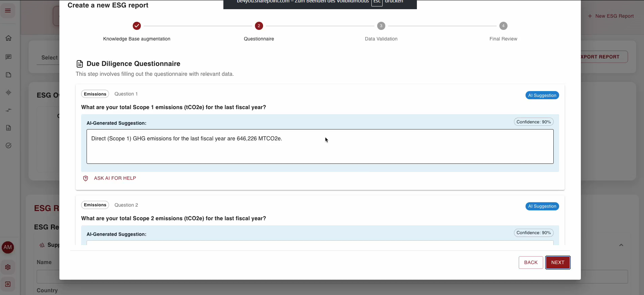644x295 pixels.
Task: Click AI Suggestion badge on Question 1
Action: point(542,96)
